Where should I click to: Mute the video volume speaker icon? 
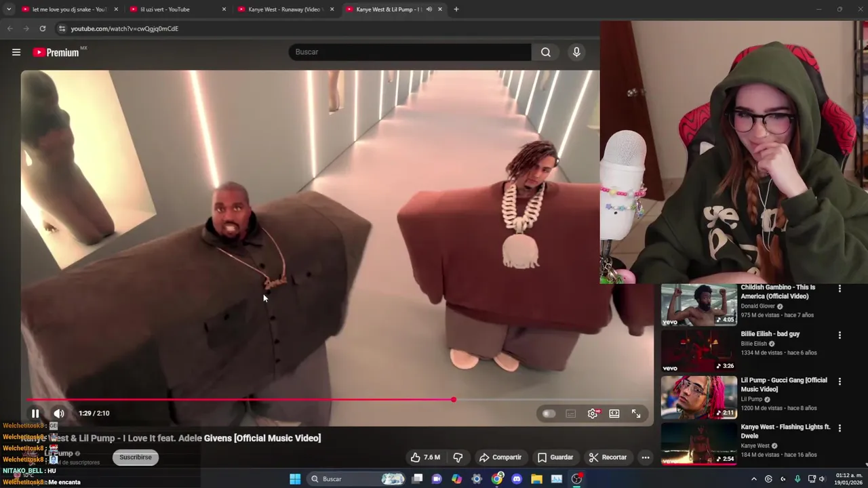(59, 413)
